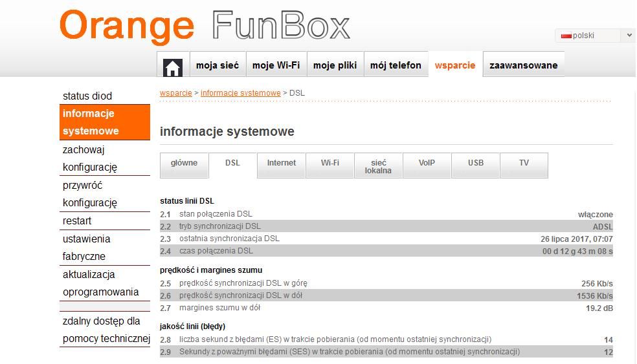Click the 'tryb synchronizacji DSL' label
The image size is (637, 364).
(220, 226)
